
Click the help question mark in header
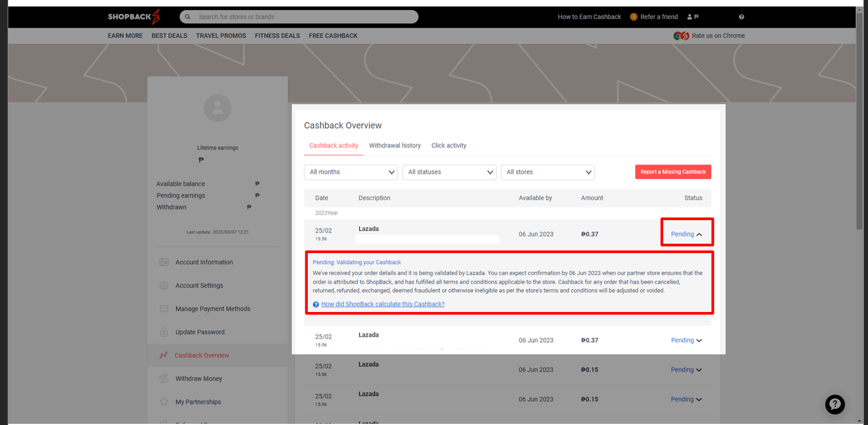tap(741, 17)
